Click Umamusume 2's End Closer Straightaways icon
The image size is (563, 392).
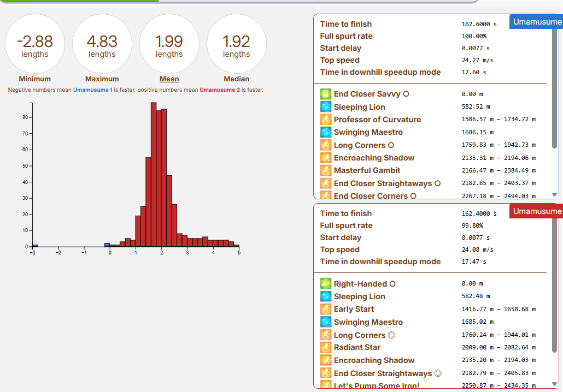[x=326, y=373]
